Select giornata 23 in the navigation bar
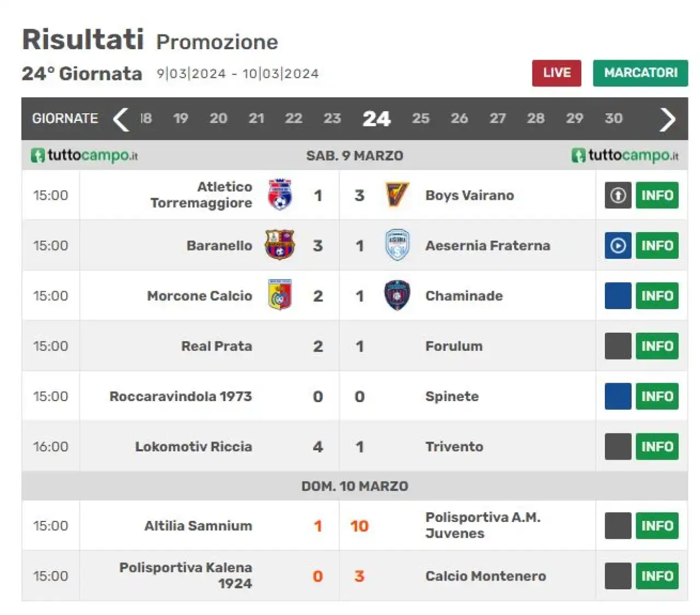 pos(332,118)
